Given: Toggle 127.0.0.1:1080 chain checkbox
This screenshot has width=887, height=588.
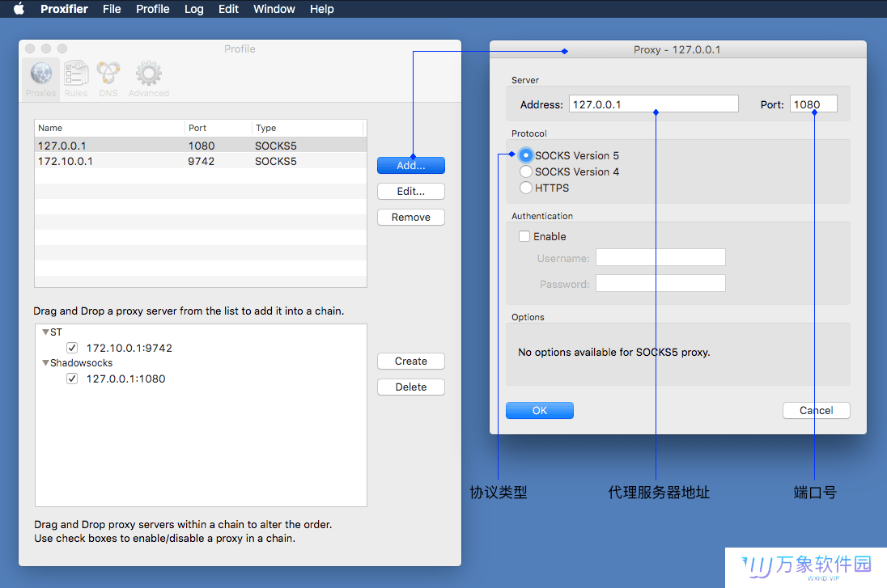Looking at the screenshot, I should pyautogui.click(x=72, y=379).
